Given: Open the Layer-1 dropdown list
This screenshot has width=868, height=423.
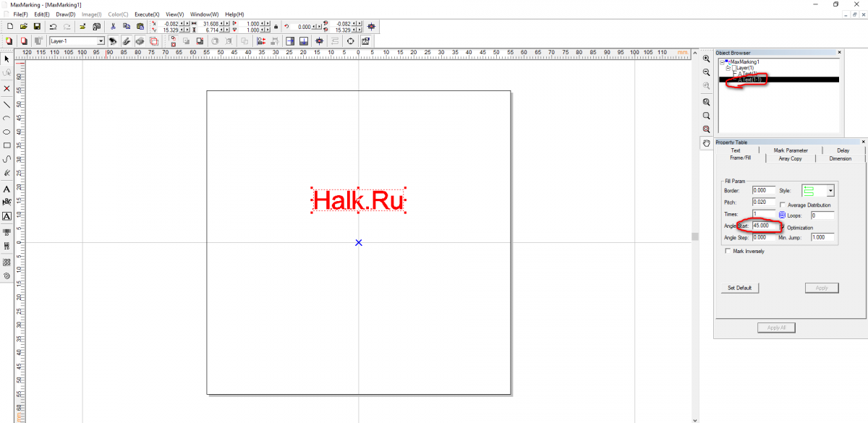Looking at the screenshot, I should pyautogui.click(x=101, y=41).
